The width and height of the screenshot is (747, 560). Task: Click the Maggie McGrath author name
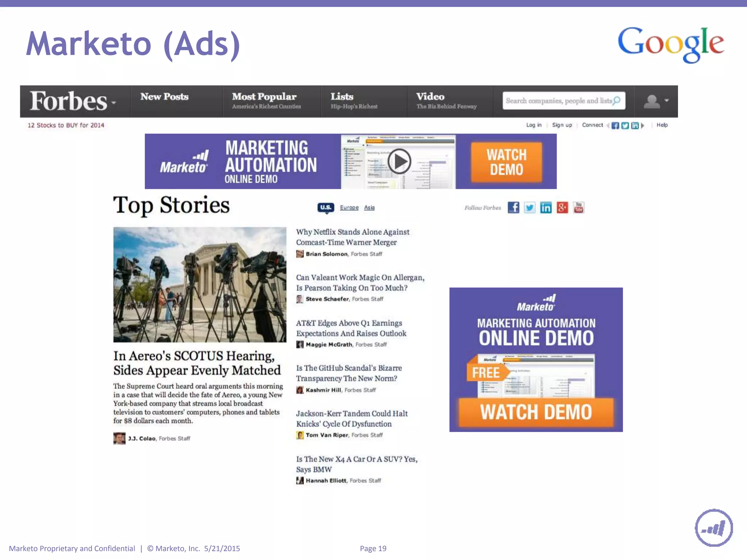click(329, 345)
